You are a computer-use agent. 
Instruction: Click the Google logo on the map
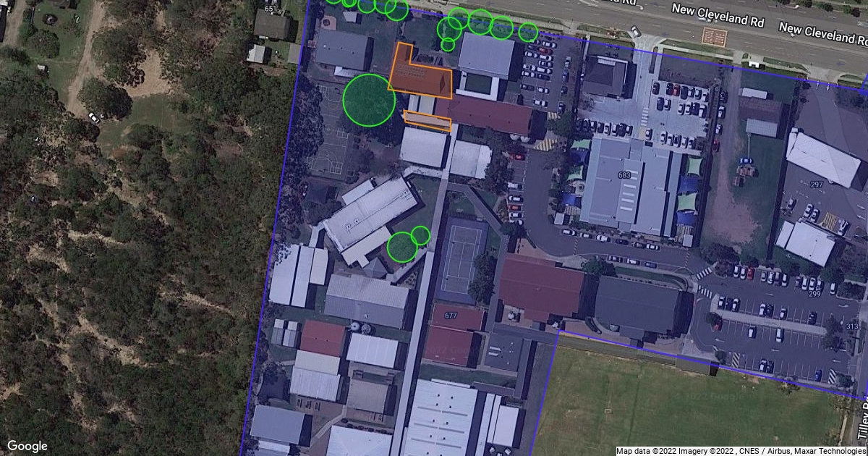click(27, 446)
